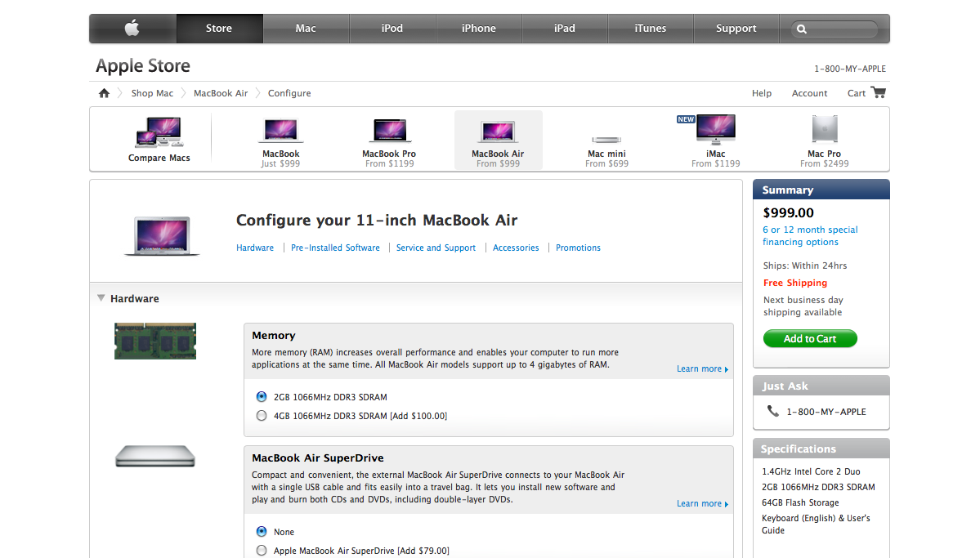This screenshot has width=980, height=558.
Task: Go to Shop Mac breadcrumb
Action: coord(152,93)
